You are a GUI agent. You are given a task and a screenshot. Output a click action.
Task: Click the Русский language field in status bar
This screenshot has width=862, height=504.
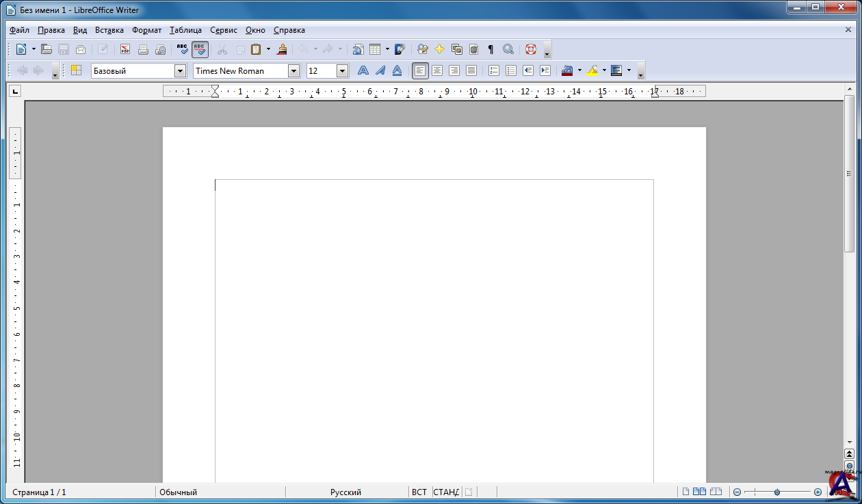coord(345,492)
